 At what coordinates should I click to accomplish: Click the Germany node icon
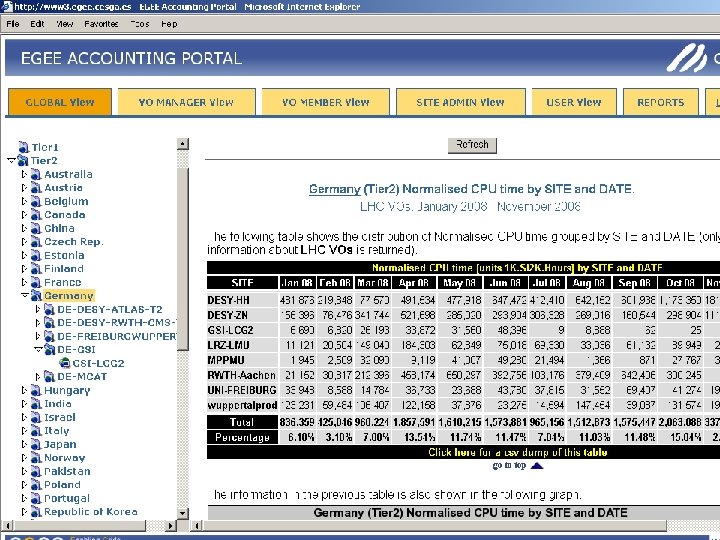coord(36,296)
